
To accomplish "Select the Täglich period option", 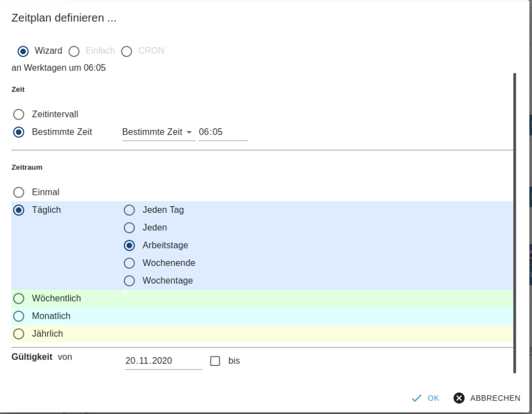I will tap(19, 210).
